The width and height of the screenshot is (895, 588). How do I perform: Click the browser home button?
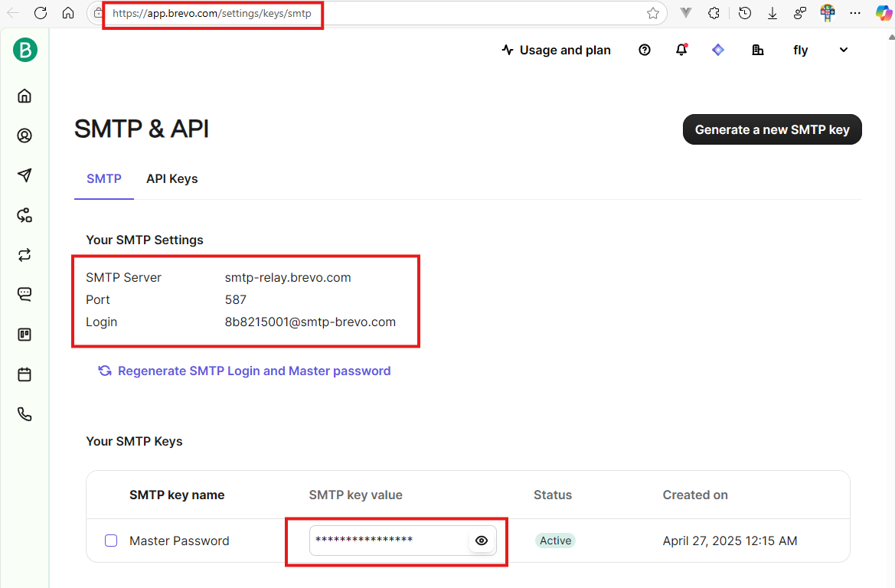tap(68, 13)
